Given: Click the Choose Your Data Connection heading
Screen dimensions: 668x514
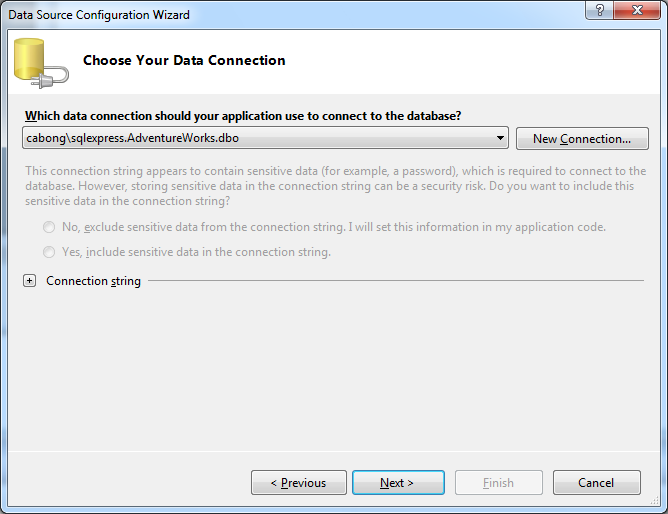Looking at the screenshot, I should click(184, 60).
